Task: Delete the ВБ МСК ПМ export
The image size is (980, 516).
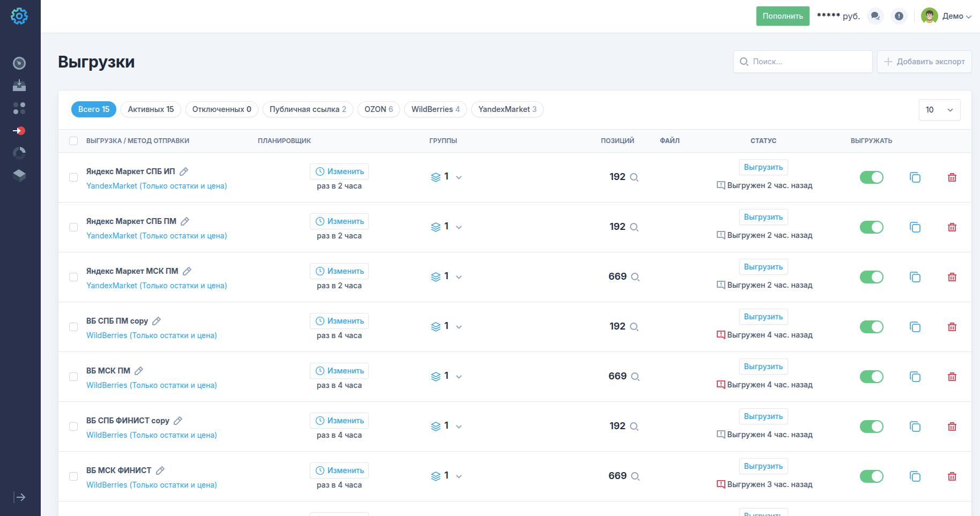Action: (x=952, y=377)
